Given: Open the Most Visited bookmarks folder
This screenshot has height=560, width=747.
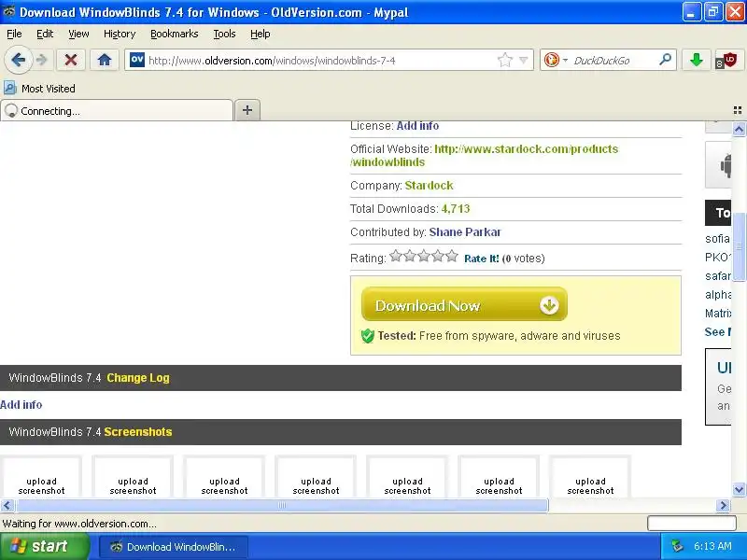Looking at the screenshot, I should click(x=39, y=89).
